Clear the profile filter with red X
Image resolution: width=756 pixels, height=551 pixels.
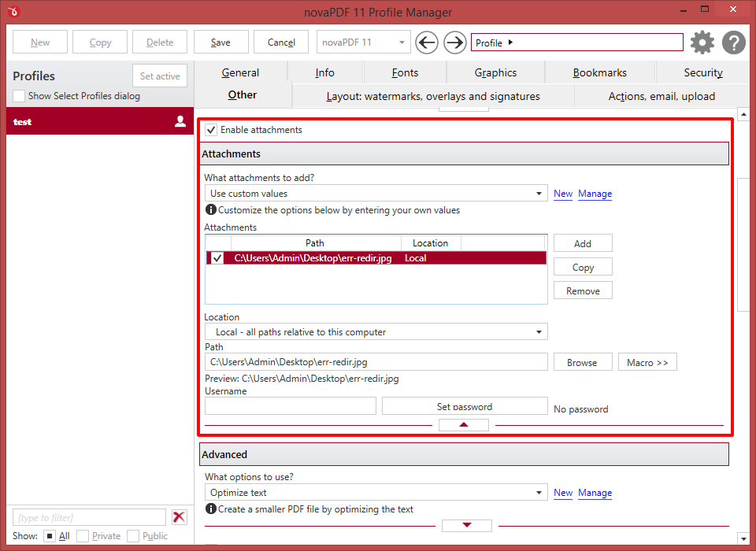pyautogui.click(x=179, y=517)
